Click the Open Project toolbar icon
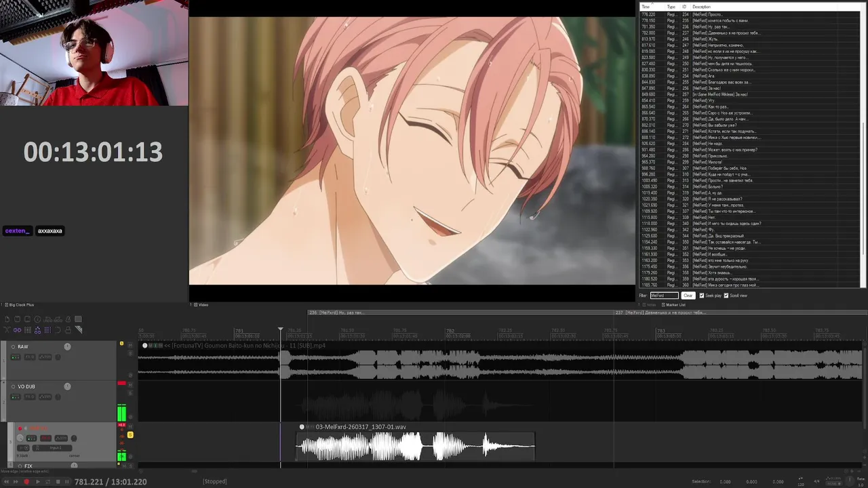The image size is (868, 488). point(18,319)
